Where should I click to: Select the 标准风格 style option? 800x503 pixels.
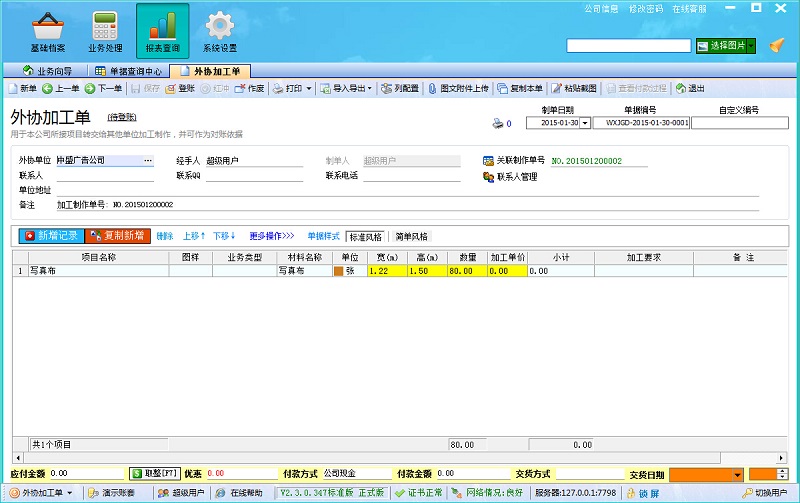(366, 237)
